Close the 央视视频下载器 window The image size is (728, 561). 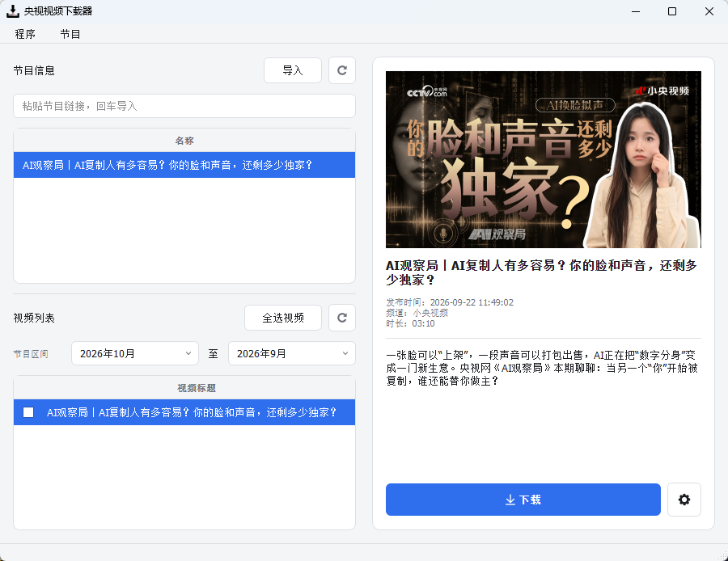[x=709, y=11]
